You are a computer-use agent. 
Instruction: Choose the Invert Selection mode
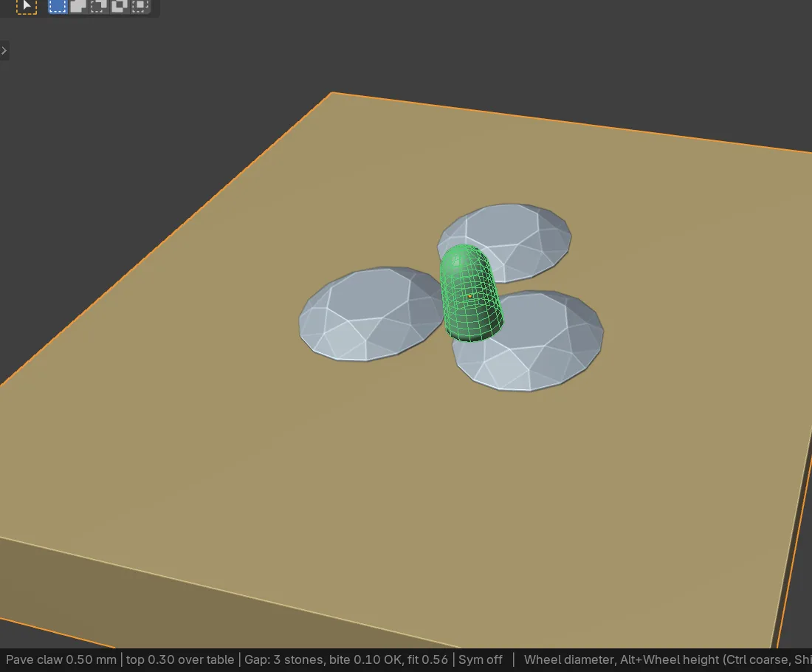[119, 6]
